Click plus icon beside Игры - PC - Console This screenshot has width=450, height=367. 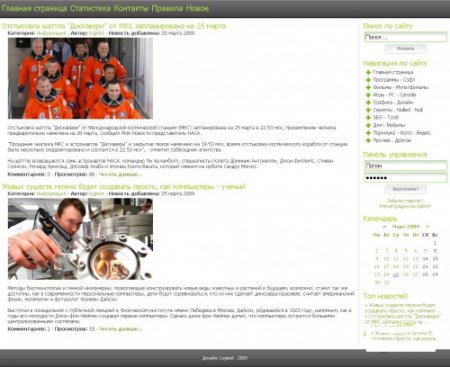368,95
